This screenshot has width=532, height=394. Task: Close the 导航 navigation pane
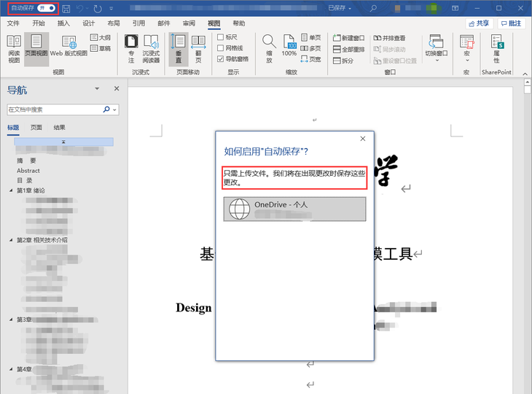pos(117,89)
